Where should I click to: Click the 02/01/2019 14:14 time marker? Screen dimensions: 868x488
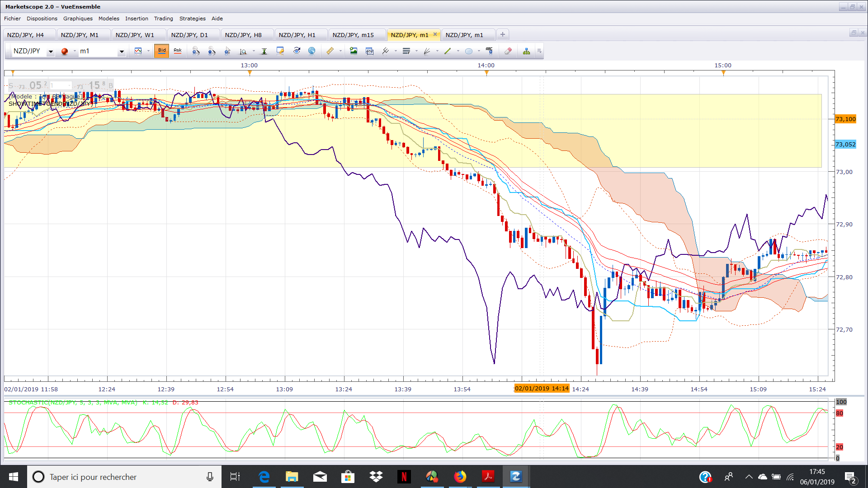click(x=542, y=389)
